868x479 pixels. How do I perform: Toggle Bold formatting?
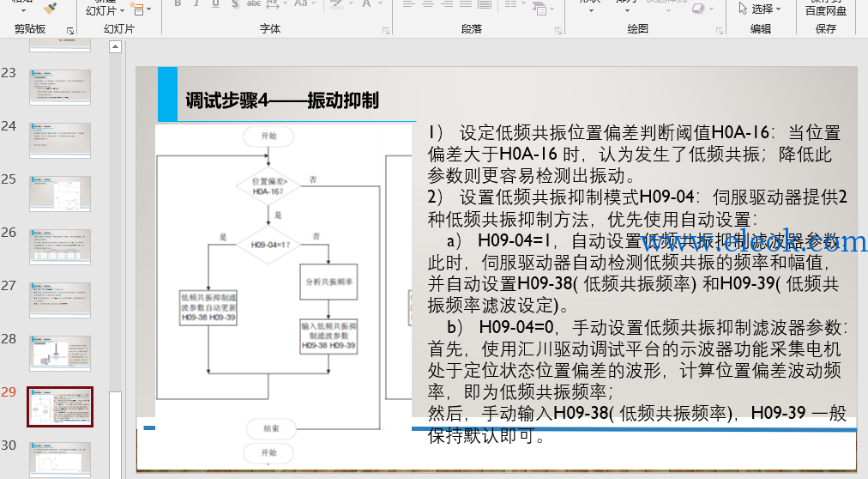[x=178, y=3]
